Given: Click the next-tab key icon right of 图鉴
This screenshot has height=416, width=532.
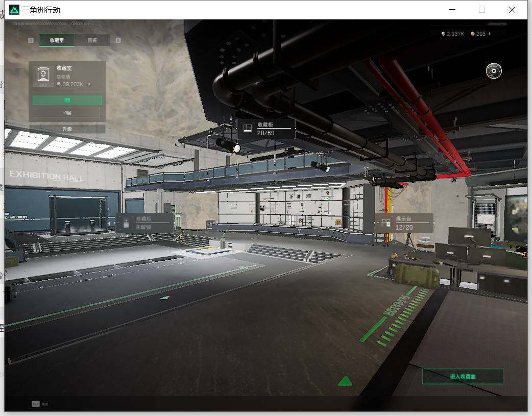Looking at the screenshot, I should tap(118, 40).
